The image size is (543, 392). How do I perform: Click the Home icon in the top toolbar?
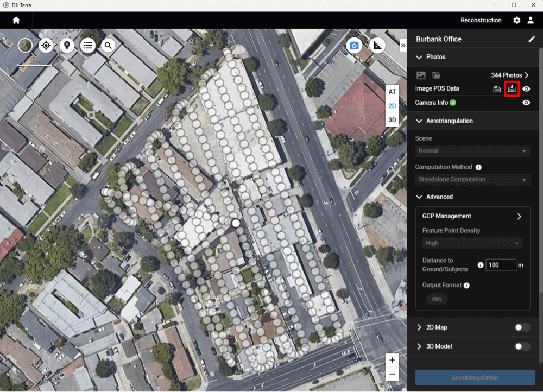point(16,20)
